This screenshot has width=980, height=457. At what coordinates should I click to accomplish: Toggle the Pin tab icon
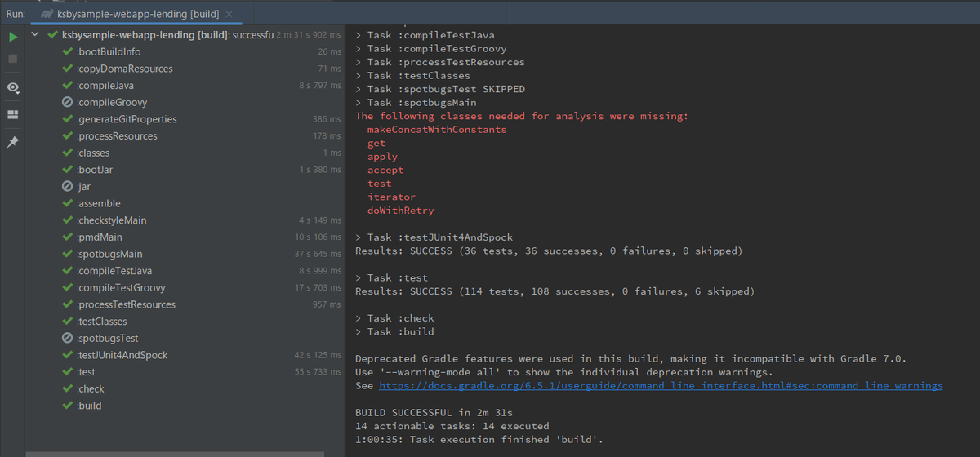pos(12,142)
